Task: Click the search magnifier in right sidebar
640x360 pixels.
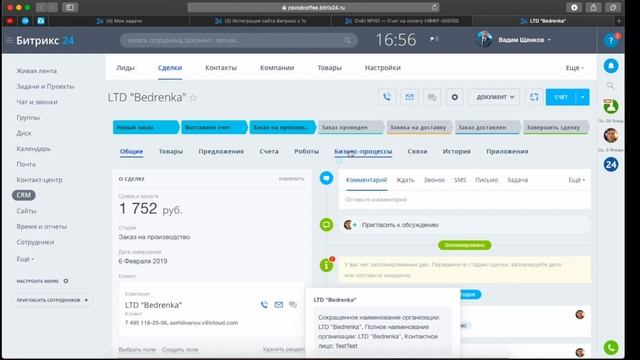Action: (x=611, y=86)
